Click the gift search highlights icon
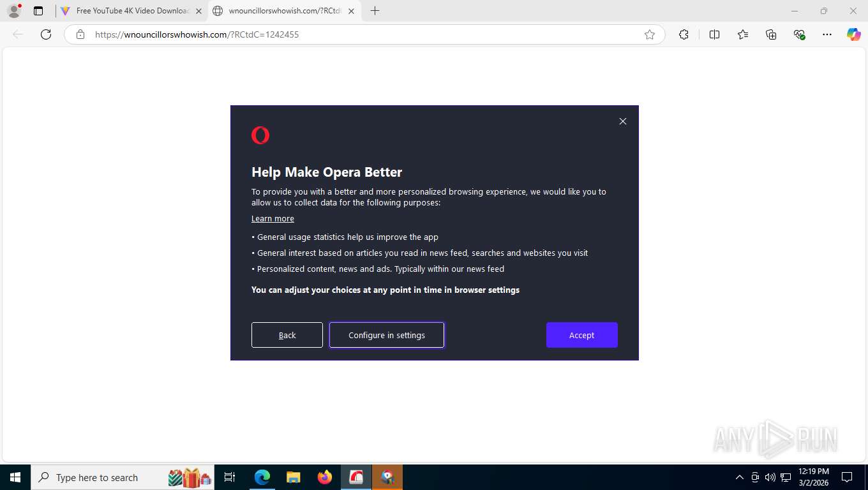868x490 pixels. point(190,477)
